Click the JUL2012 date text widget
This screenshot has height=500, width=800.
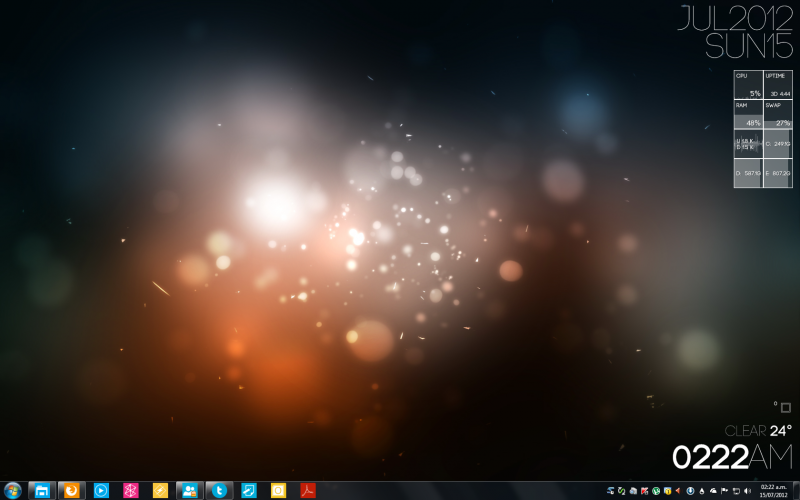click(735, 18)
